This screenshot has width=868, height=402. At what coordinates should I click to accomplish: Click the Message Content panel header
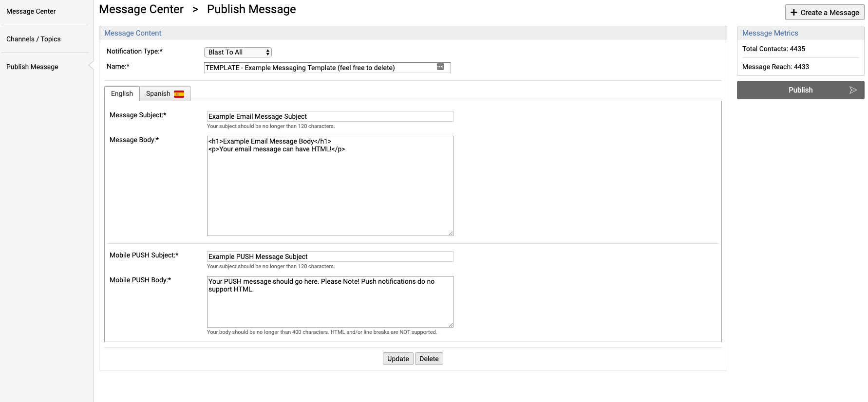click(413, 33)
